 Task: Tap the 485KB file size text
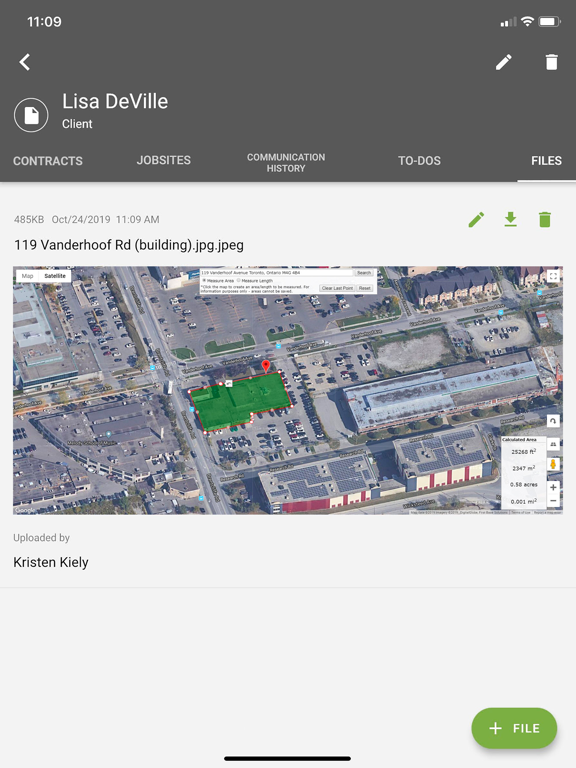tap(29, 219)
